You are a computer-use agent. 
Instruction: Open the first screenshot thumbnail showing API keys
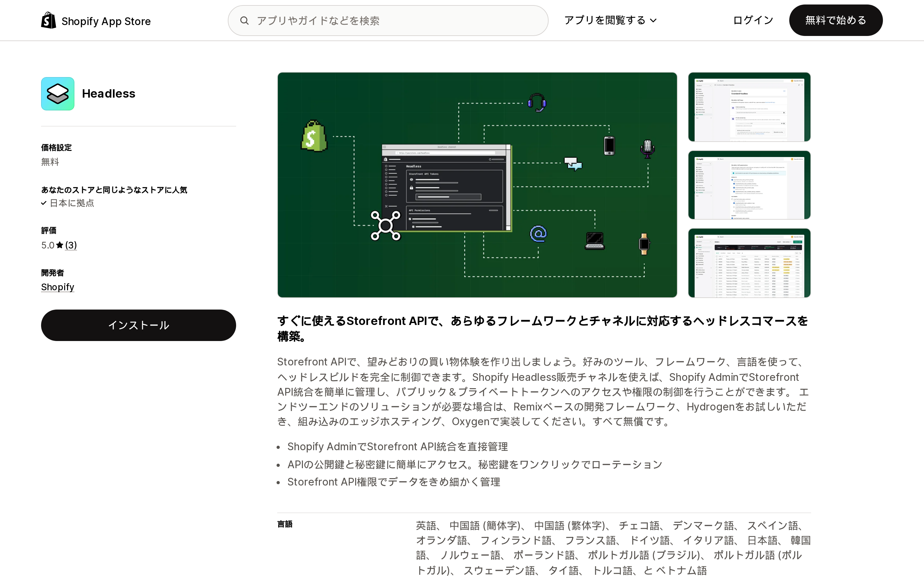pyautogui.click(x=749, y=107)
